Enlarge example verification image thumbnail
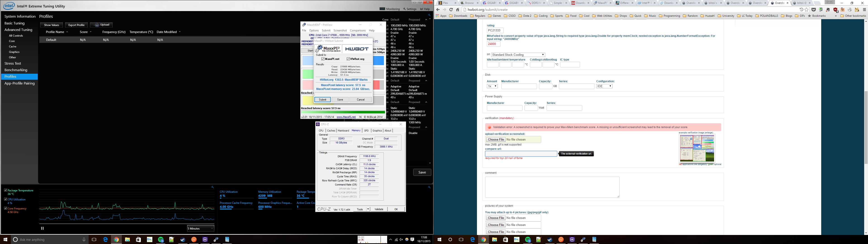 [x=697, y=148]
